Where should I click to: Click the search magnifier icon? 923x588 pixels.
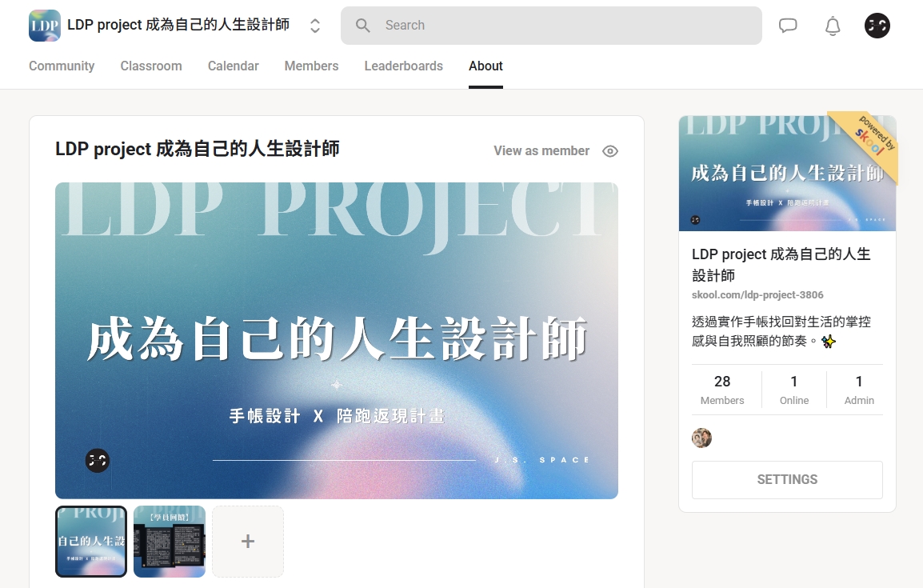[x=362, y=26]
